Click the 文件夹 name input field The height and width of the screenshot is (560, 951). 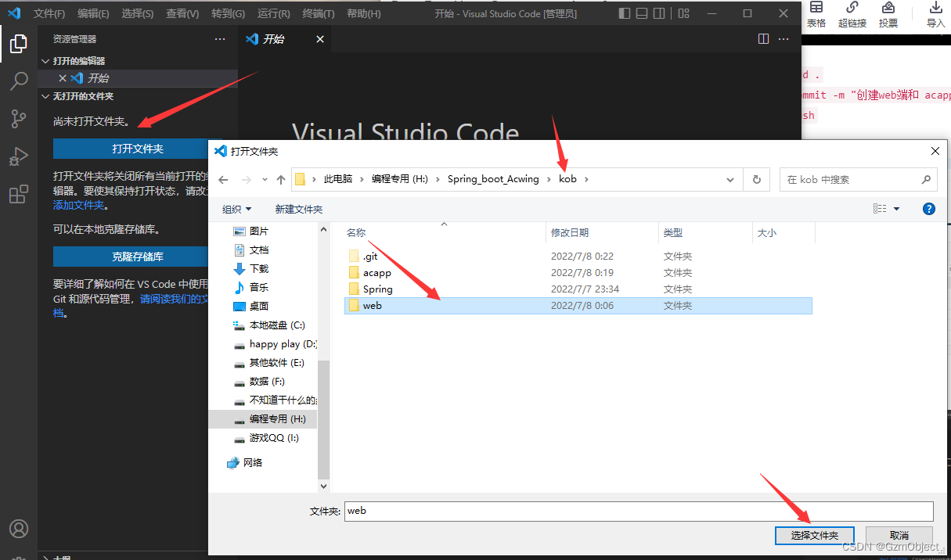639,511
